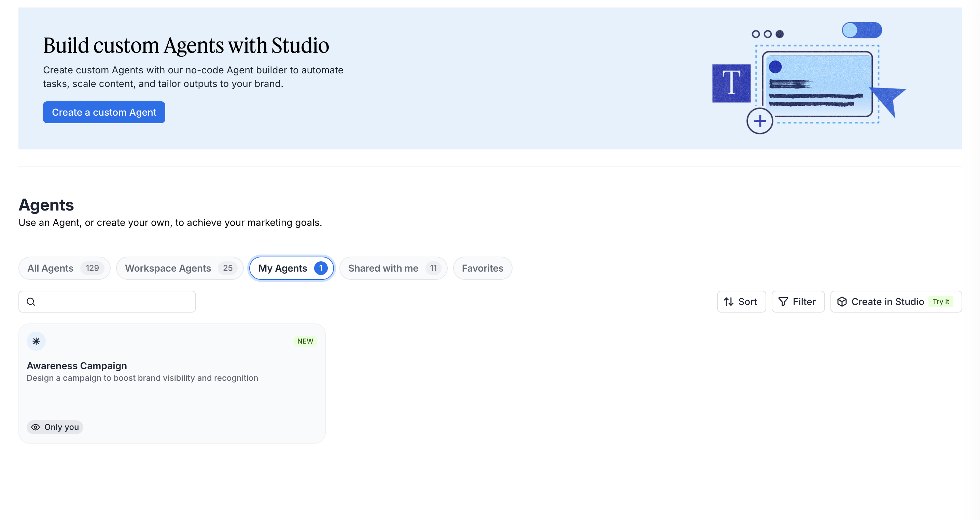Click the eye icon on Only you
Image resolution: width=980 pixels, height=520 pixels.
[36, 427]
